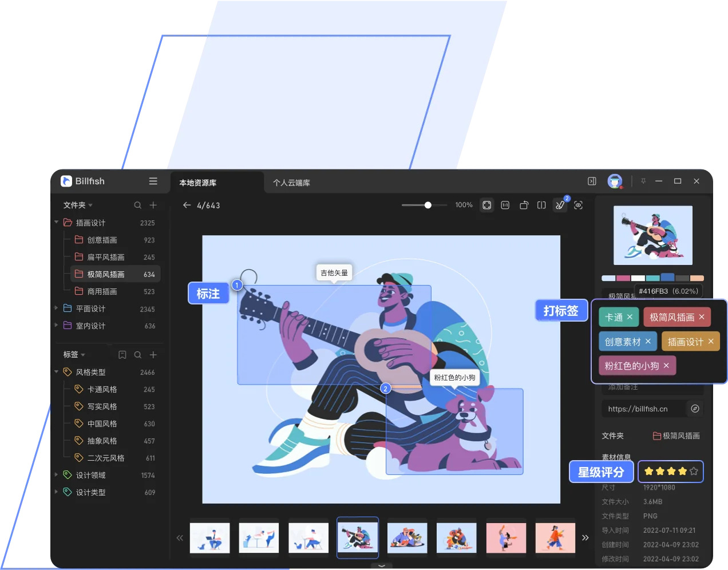Toggle annotation visibility with the eye icon
The height and width of the screenshot is (570, 728).
click(579, 205)
